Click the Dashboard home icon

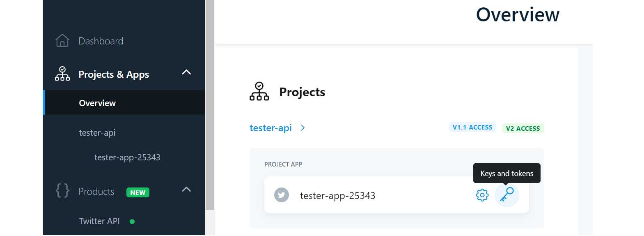62,41
